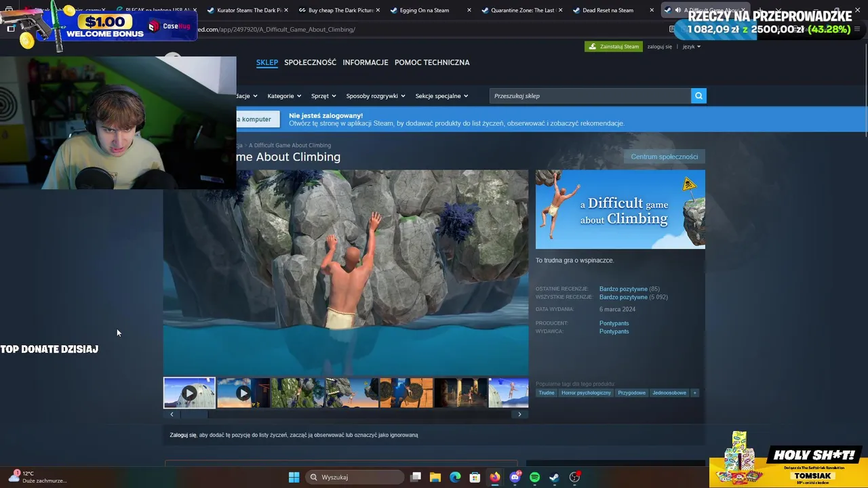Select orange wall screenshot thumbnail
The width and height of the screenshot is (868, 488).
click(406, 393)
